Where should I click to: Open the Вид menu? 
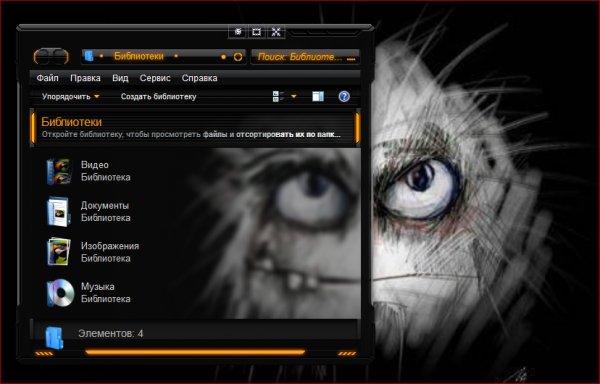[120, 78]
